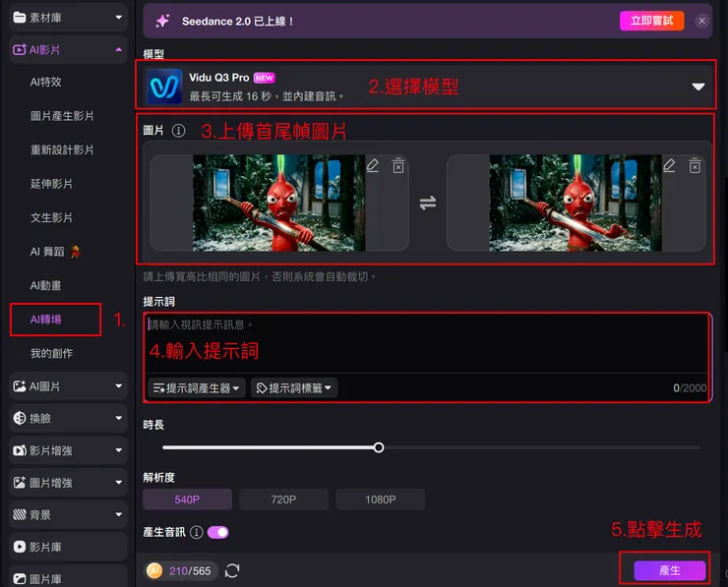The image size is (728, 587).
Task: Open the model selection dropdown arrow
Action: [x=698, y=87]
